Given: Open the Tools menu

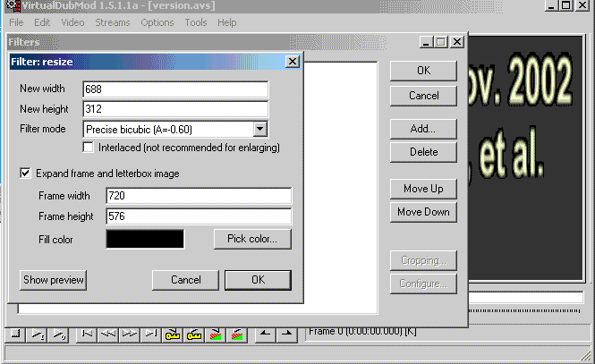Looking at the screenshot, I should (196, 22).
